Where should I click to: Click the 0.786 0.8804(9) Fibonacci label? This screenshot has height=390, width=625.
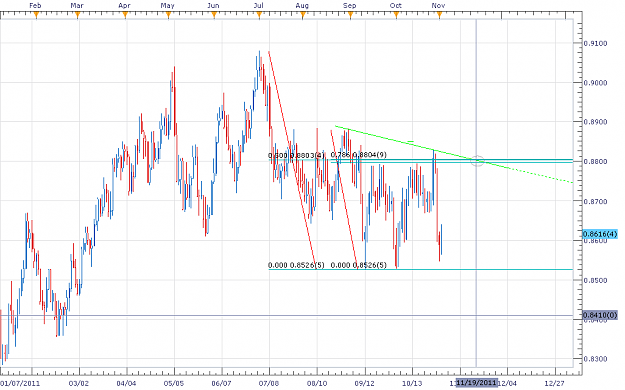[358, 155]
